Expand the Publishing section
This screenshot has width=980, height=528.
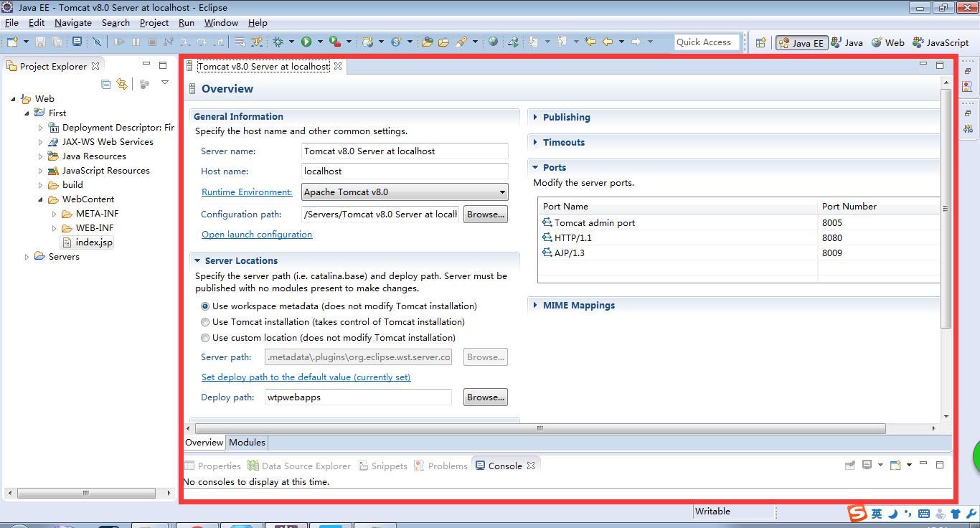(x=535, y=117)
